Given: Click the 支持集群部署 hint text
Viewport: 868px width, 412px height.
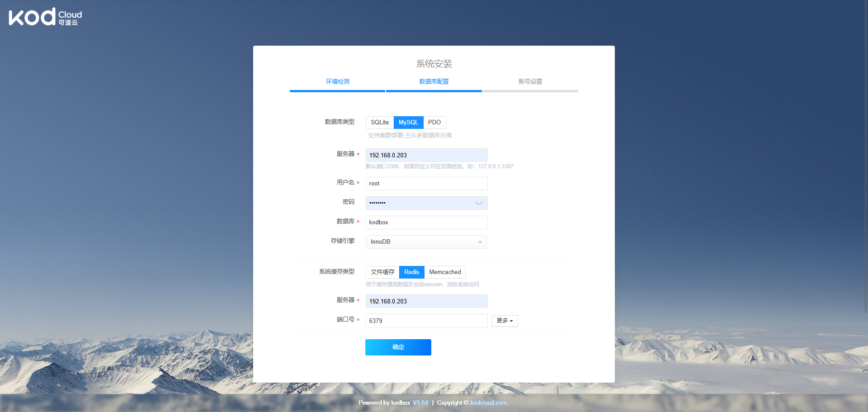Looking at the screenshot, I should 410,136.
